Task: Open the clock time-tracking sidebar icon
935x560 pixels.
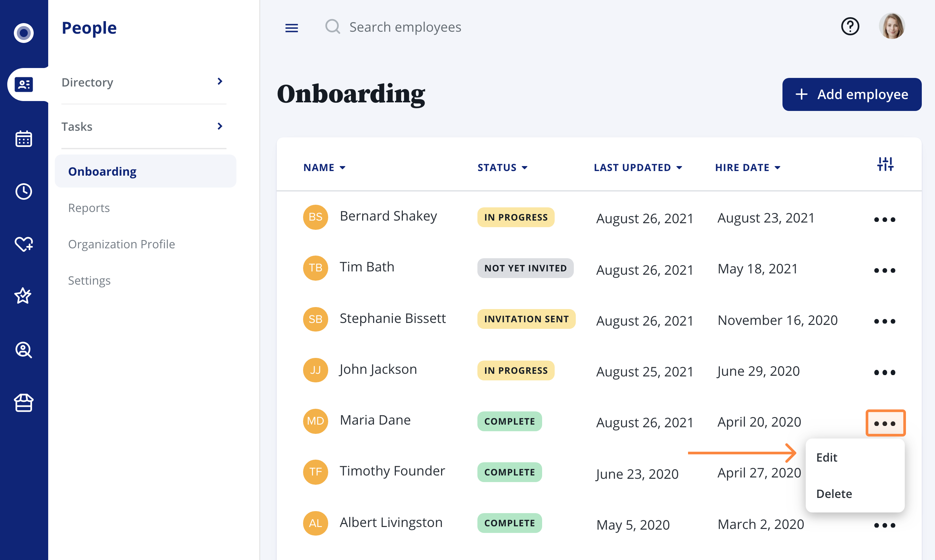Action: coord(24,192)
